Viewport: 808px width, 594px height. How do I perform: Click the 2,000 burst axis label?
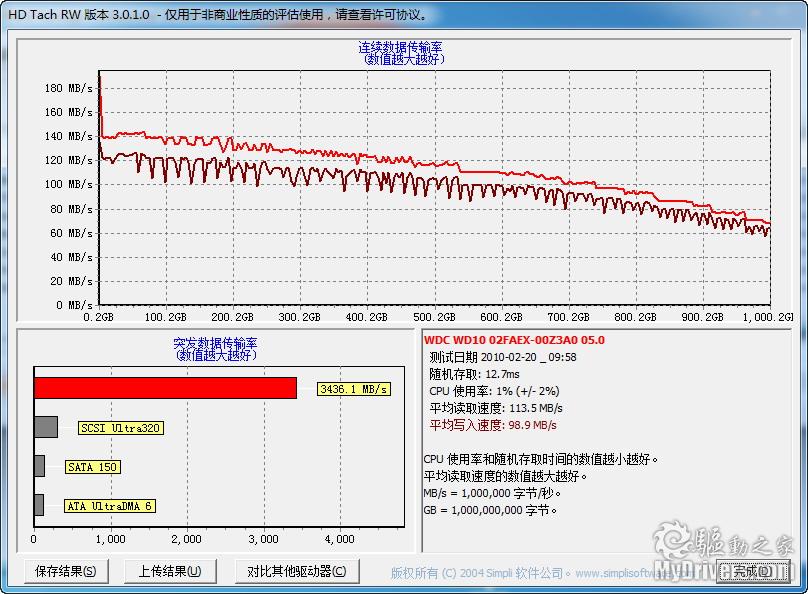click(x=187, y=539)
